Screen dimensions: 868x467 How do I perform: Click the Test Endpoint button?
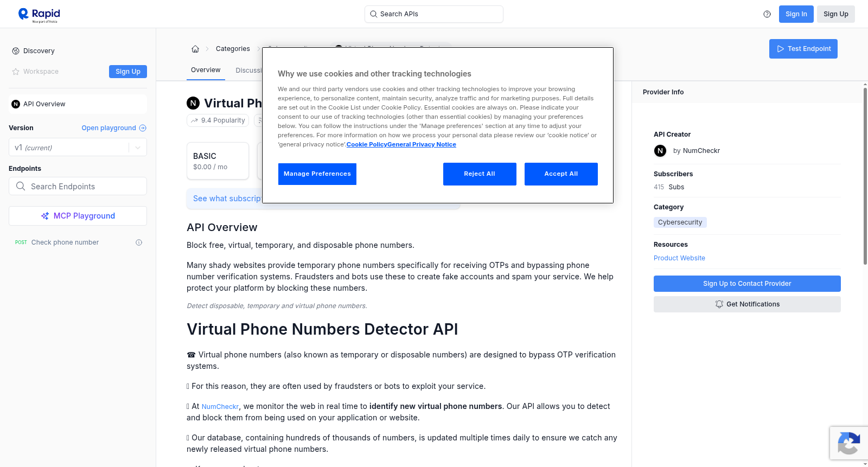pyautogui.click(x=803, y=49)
